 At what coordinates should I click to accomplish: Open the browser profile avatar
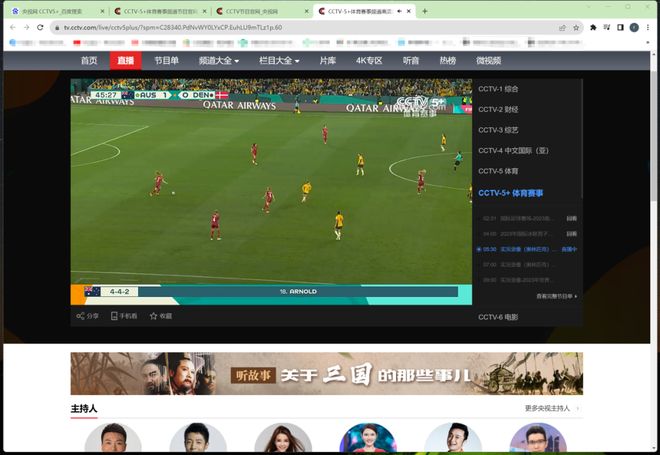point(634,27)
